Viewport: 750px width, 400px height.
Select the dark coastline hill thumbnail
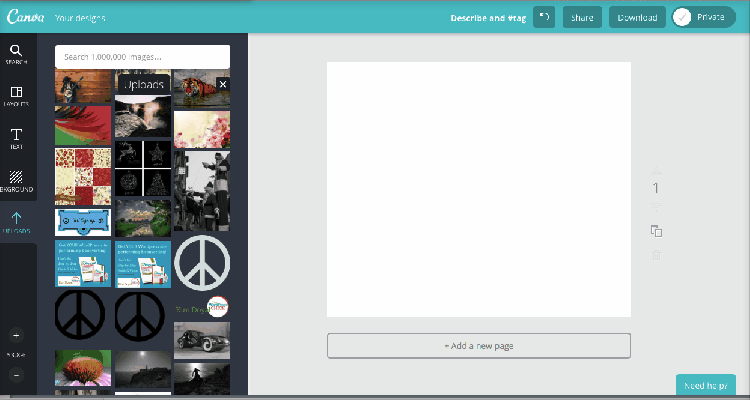(x=143, y=369)
